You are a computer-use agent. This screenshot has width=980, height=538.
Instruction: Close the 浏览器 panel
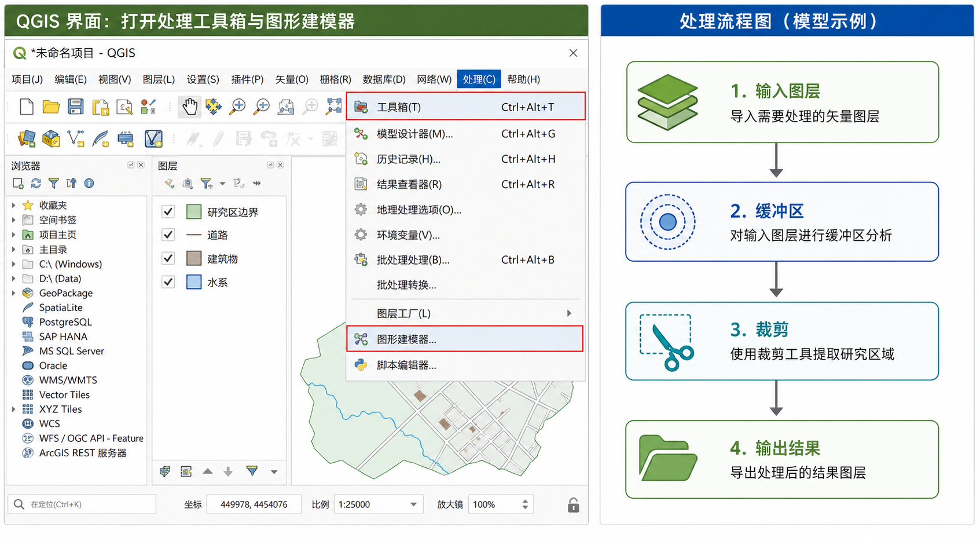[141, 165]
